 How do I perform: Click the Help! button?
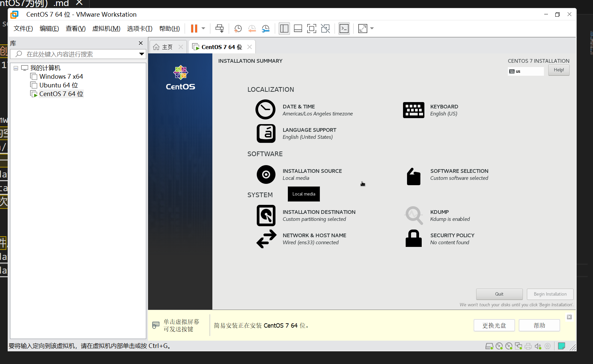559,70
